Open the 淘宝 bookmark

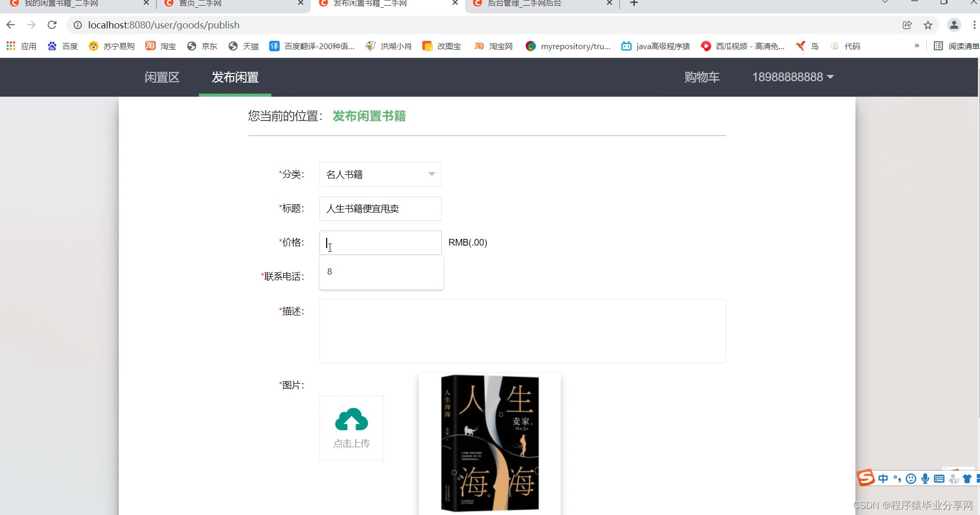[x=161, y=46]
